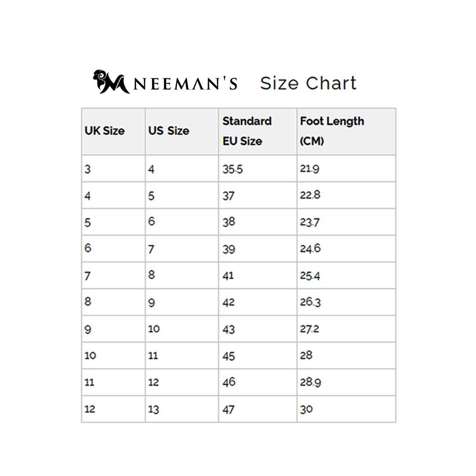This screenshot has height=476, width=476.
Task: Click the Foot Length (CM) header
Action: tap(332, 131)
